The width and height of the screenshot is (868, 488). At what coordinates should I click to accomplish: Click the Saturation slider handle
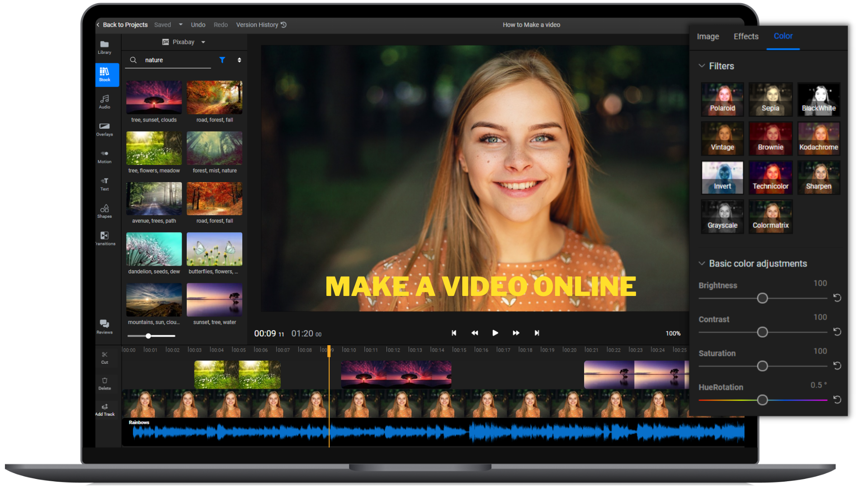coord(762,366)
